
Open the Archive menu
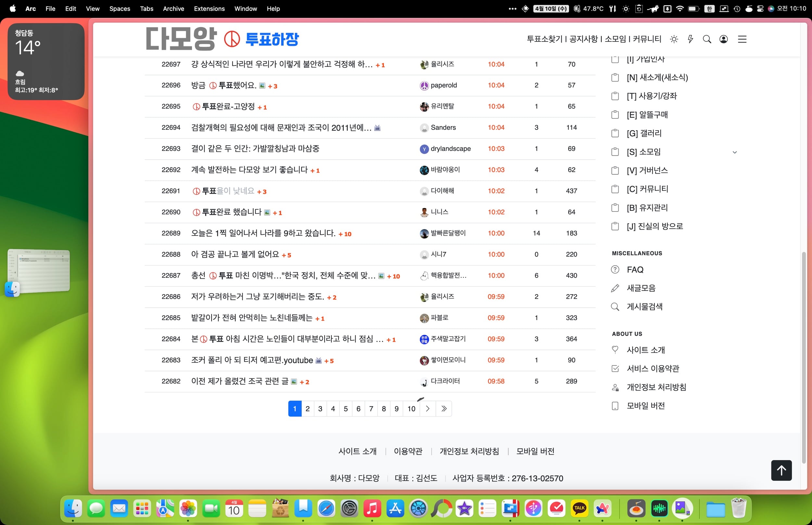[173, 8]
